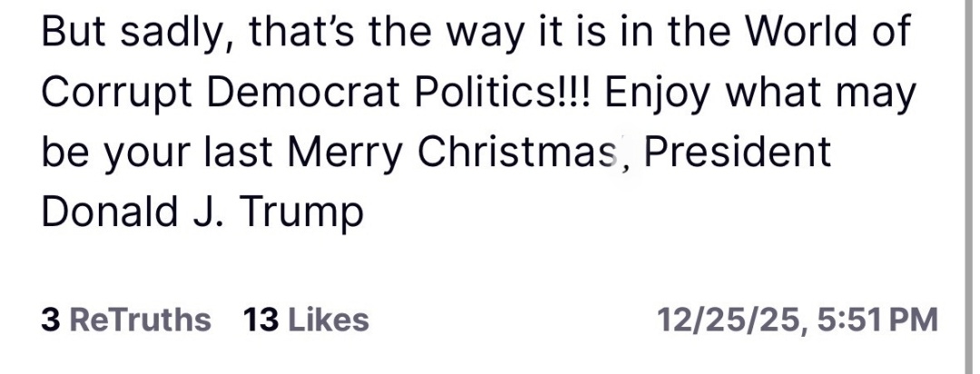
Task: Click the word "ReTruths"
Action: coord(140,320)
